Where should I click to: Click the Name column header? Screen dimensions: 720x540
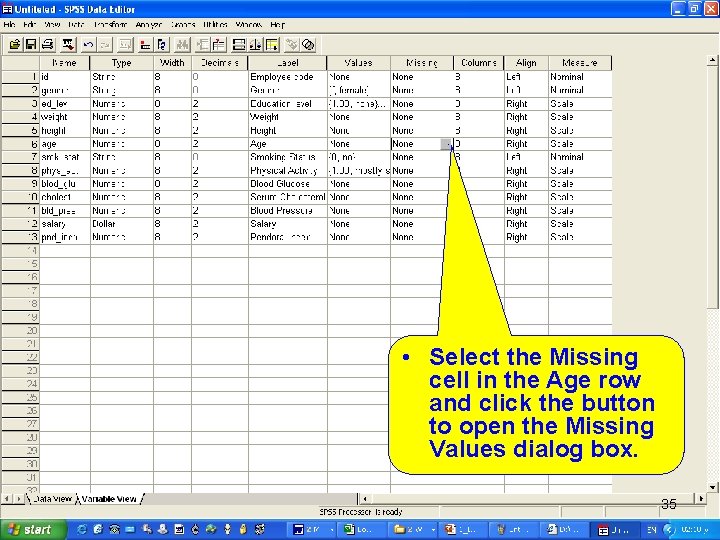pos(64,63)
